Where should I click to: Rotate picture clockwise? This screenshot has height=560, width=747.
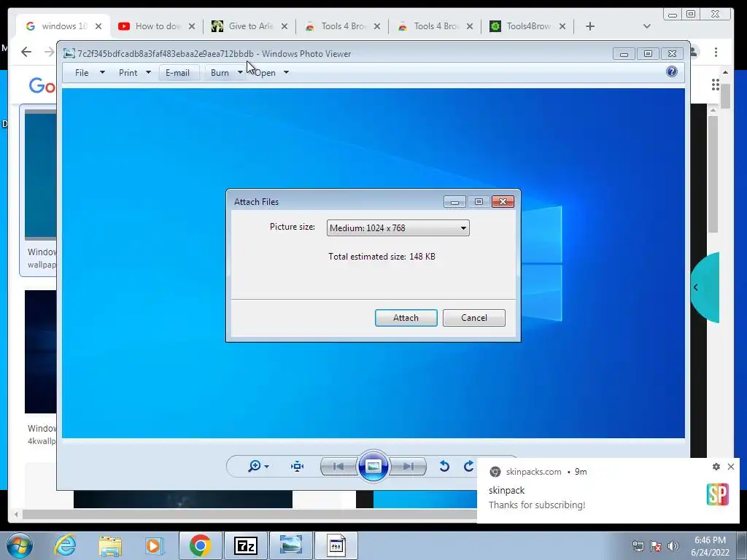[x=468, y=466]
